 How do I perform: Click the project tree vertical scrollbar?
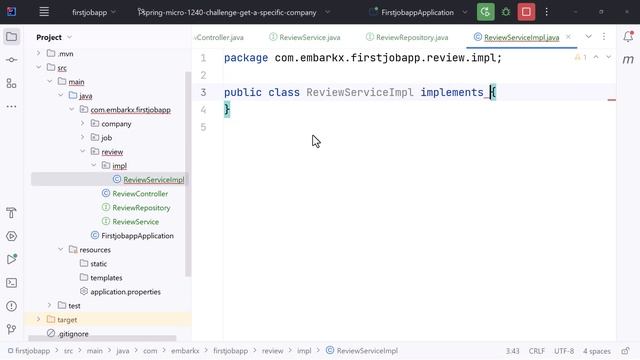(x=188, y=173)
